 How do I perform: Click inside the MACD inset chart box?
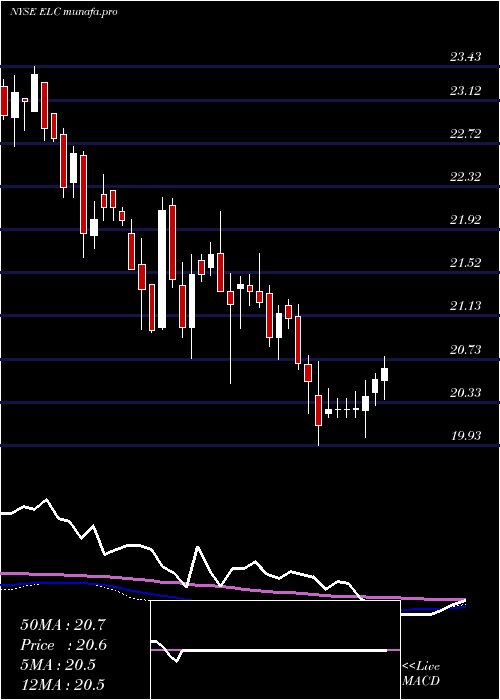(x=275, y=650)
